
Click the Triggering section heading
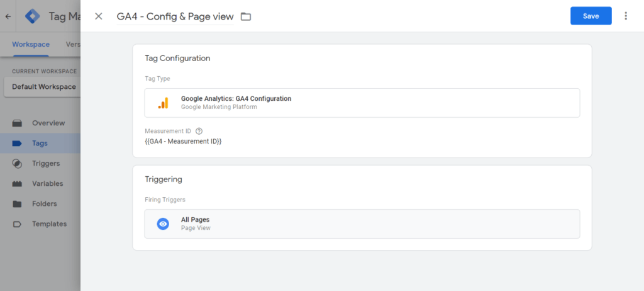tap(164, 180)
